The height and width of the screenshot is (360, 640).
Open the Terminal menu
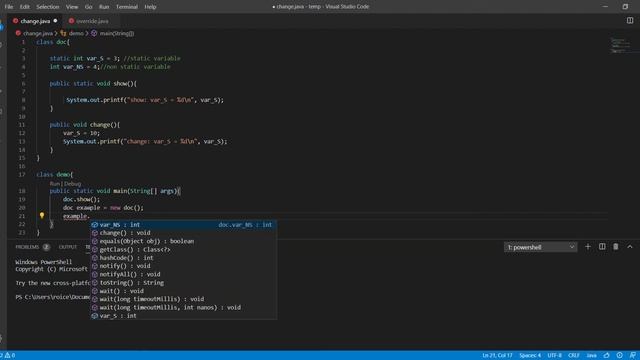(x=127, y=7)
